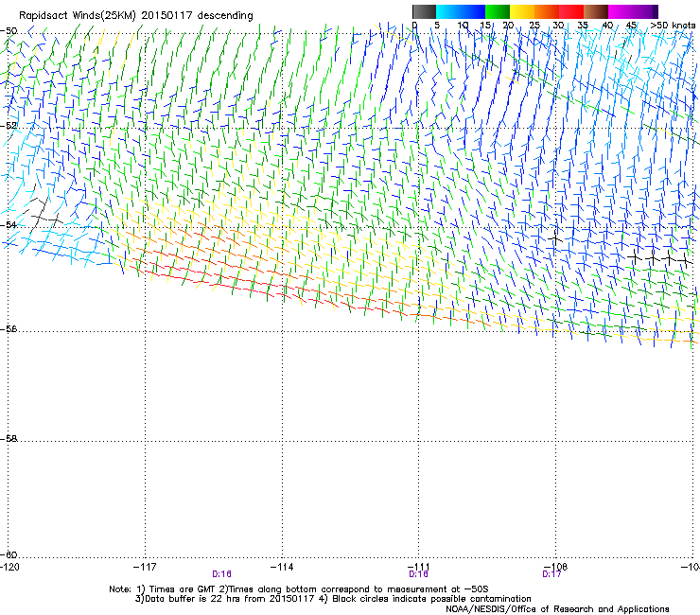Click the ">50 knots" legend label
This screenshot has width=700, height=615.
673,26
